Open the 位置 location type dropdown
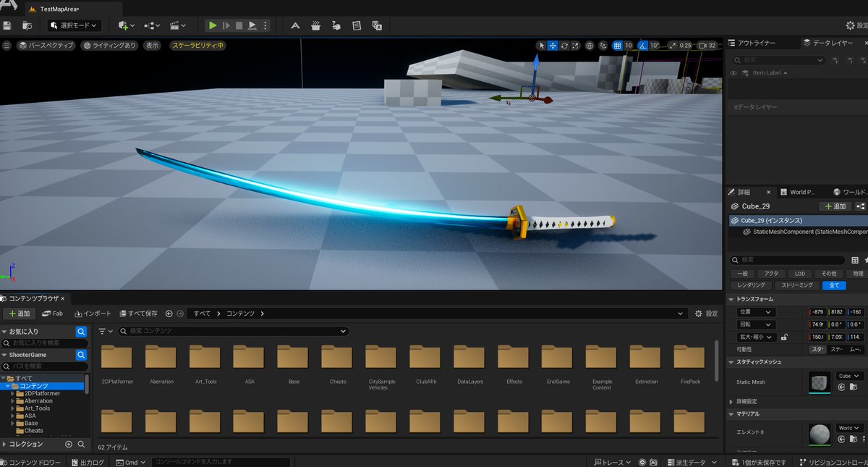 [756, 312]
